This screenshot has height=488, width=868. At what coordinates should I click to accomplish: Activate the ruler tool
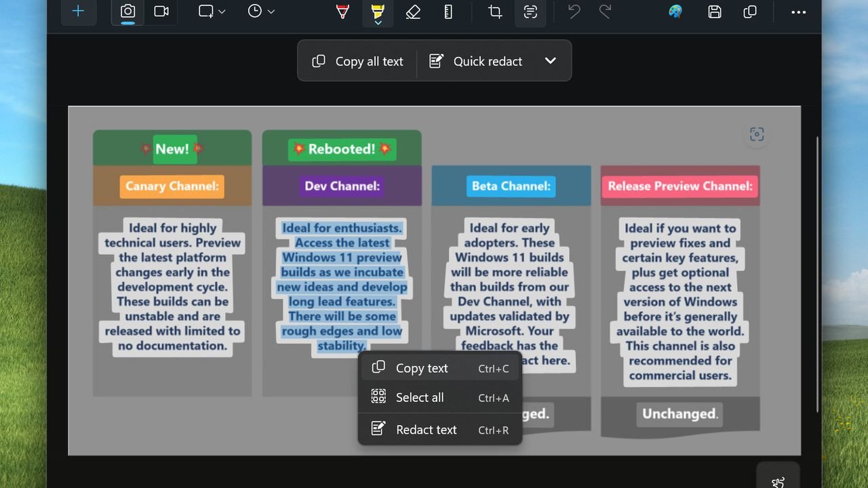click(x=448, y=12)
